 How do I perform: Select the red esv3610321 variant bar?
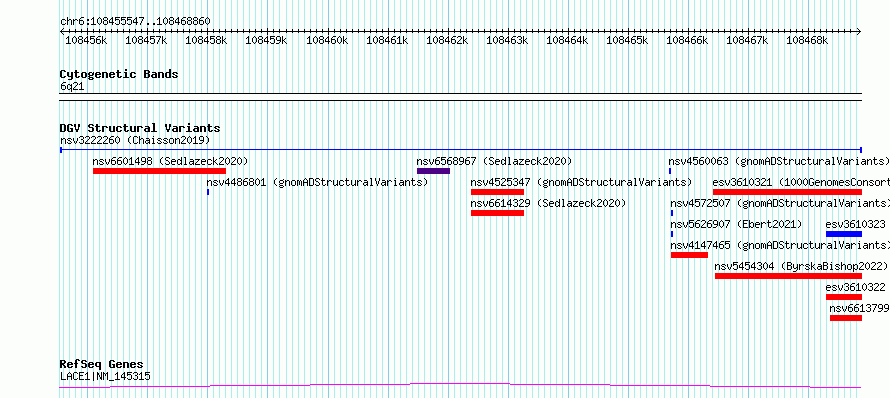[787, 192]
